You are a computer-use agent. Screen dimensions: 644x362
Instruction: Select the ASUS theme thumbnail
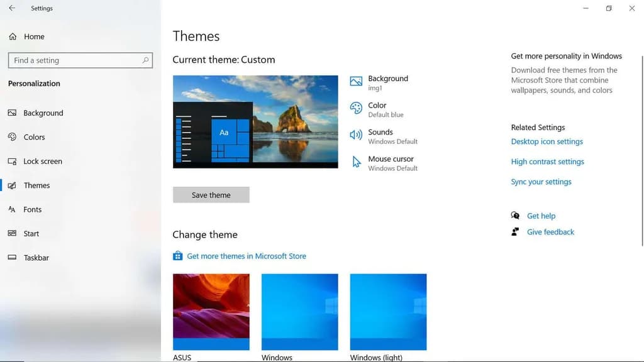click(x=211, y=312)
